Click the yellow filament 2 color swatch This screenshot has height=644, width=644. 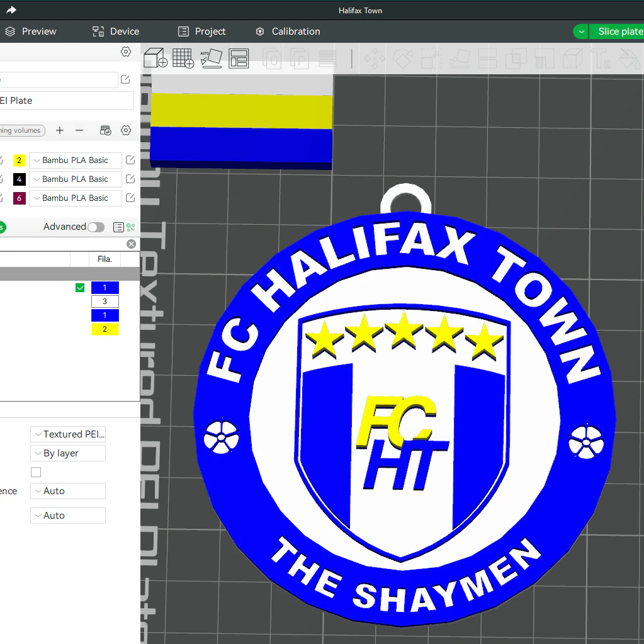pyautogui.click(x=20, y=160)
